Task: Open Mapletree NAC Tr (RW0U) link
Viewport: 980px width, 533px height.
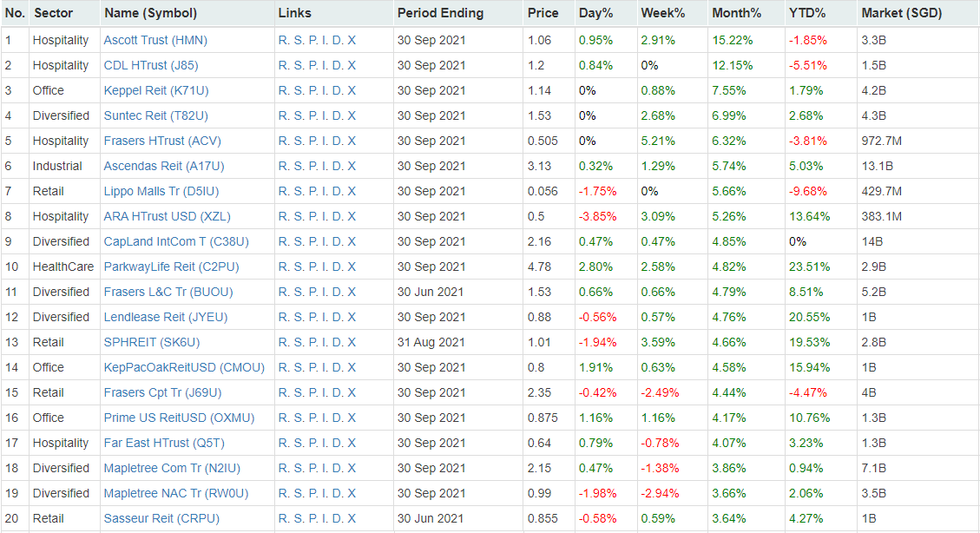Action: coord(176,493)
